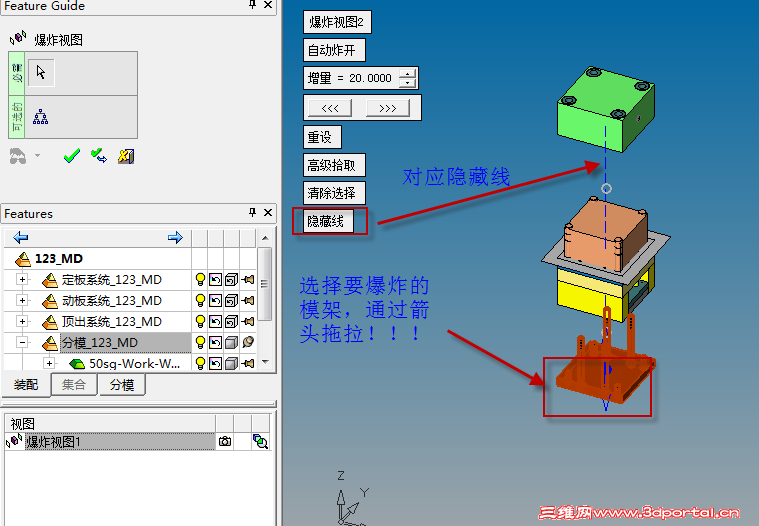759x526 pixels.
Task: Decrease the 增量 value with the down spinner
Action: (408, 83)
